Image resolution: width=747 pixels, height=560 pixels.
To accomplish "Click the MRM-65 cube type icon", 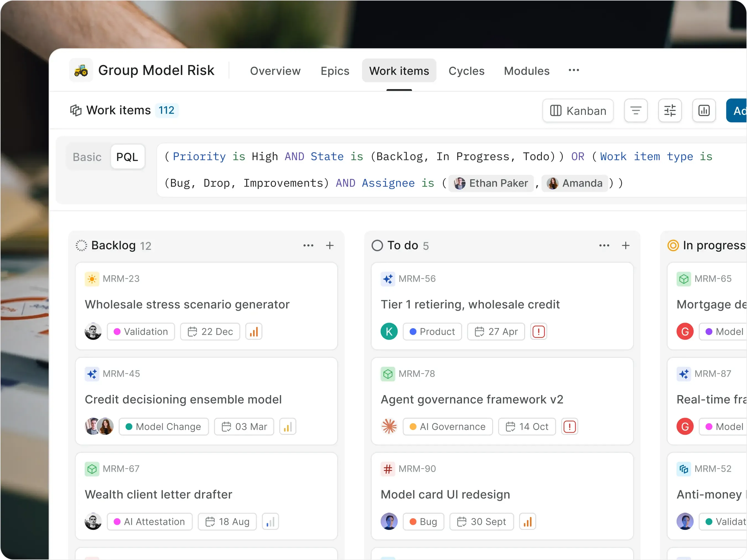I will [x=684, y=279].
